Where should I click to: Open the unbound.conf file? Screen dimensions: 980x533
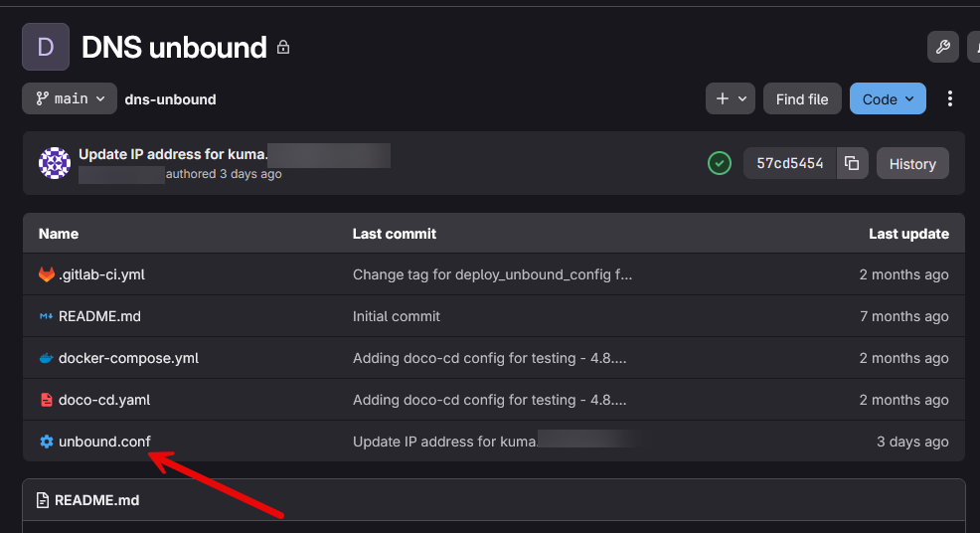point(104,442)
